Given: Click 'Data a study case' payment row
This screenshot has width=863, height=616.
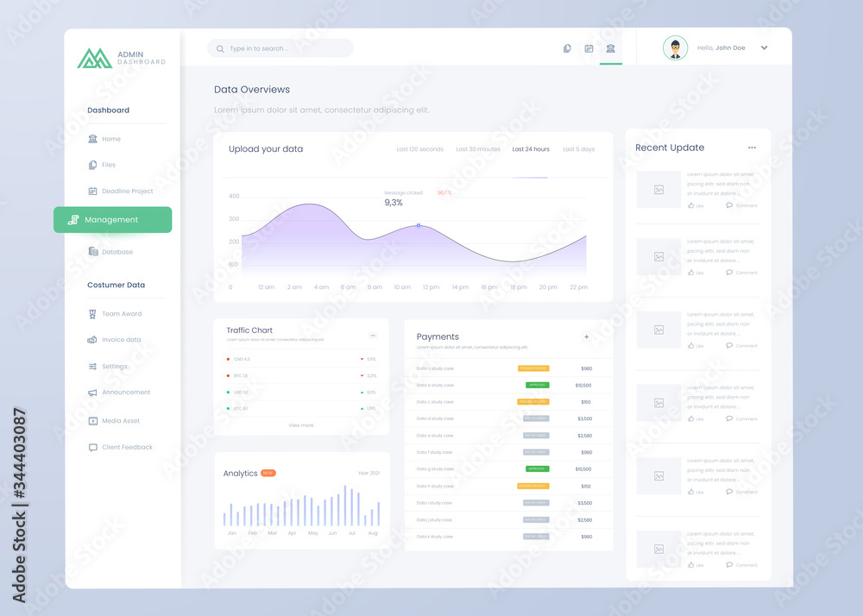Looking at the screenshot, I should point(508,368).
